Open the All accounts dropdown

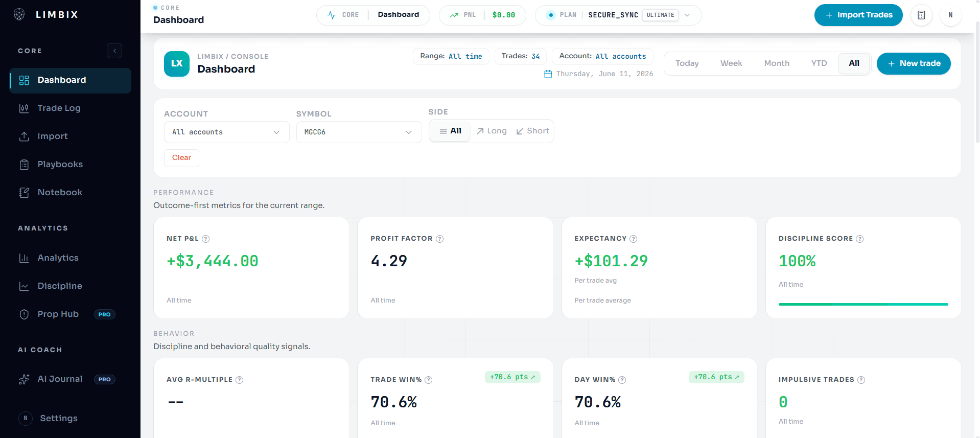coord(227,132)
